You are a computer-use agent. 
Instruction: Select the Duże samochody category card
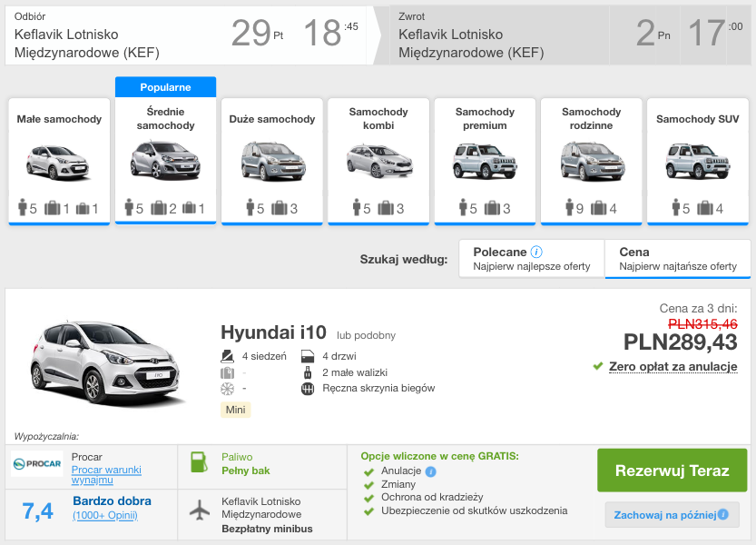tap(272, 162)
